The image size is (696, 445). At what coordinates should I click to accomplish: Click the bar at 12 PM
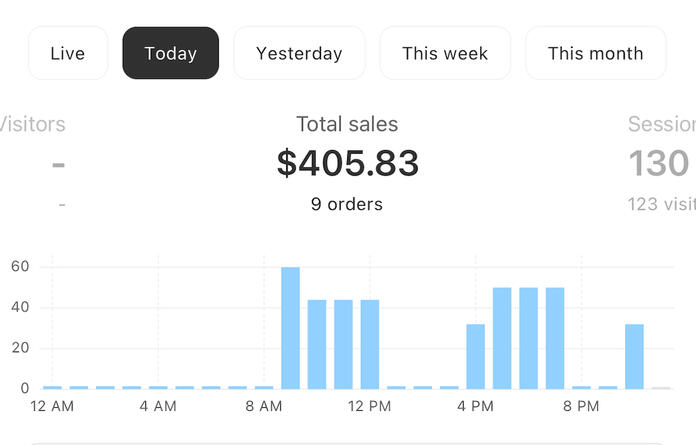pyautogui.click(x=370, y=343)
